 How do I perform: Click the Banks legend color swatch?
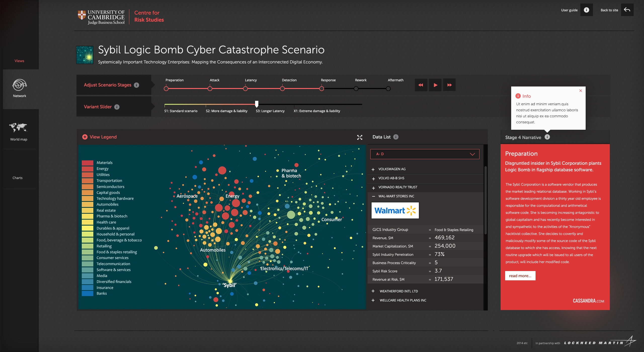[x=88, y=293]
